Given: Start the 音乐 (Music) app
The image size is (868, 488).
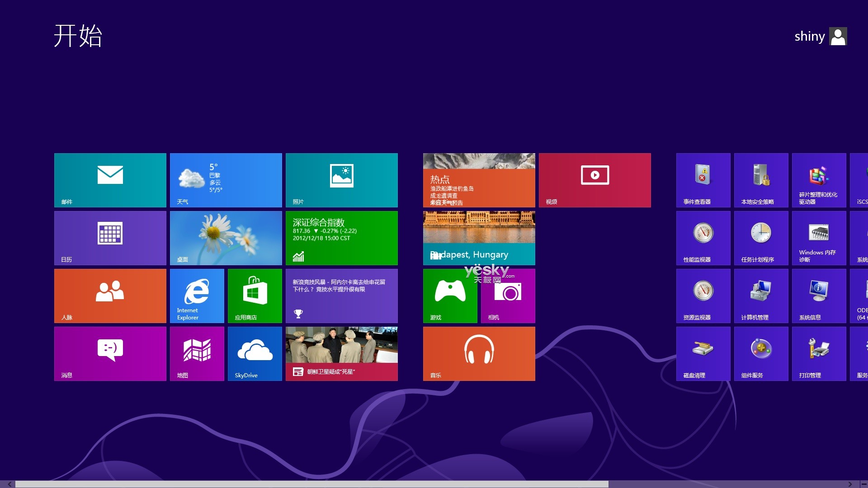Looking at the screenshot, I should click(x=479, y=354).
